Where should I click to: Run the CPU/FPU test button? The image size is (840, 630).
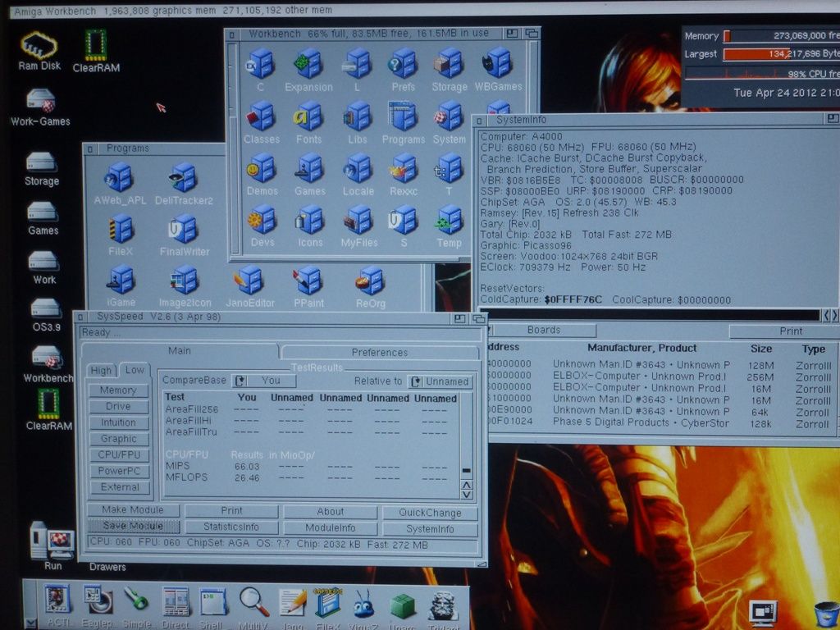120,454
